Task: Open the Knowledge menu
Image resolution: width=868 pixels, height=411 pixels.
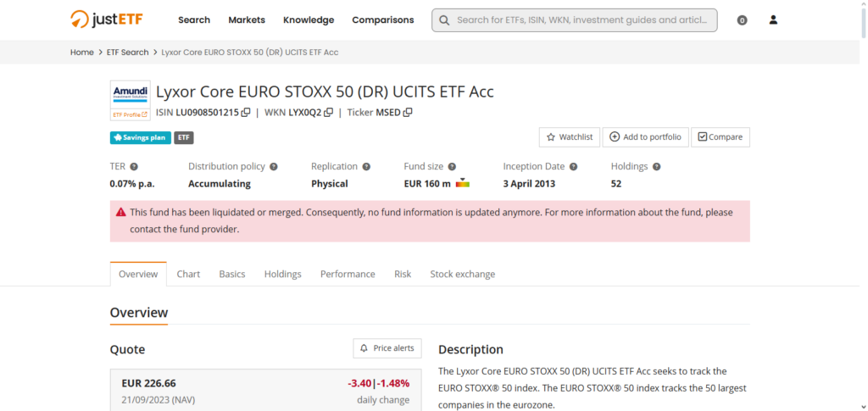Action: 309,19
